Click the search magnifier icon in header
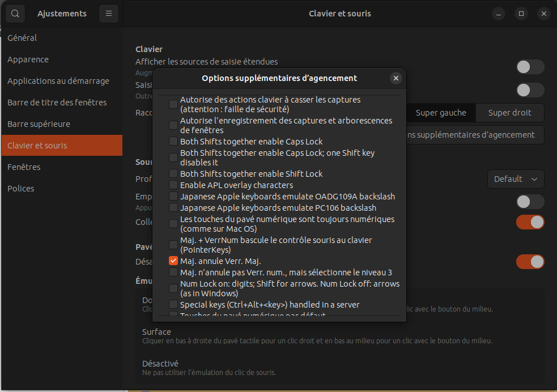The image size is (557, 392). point(15,14)
